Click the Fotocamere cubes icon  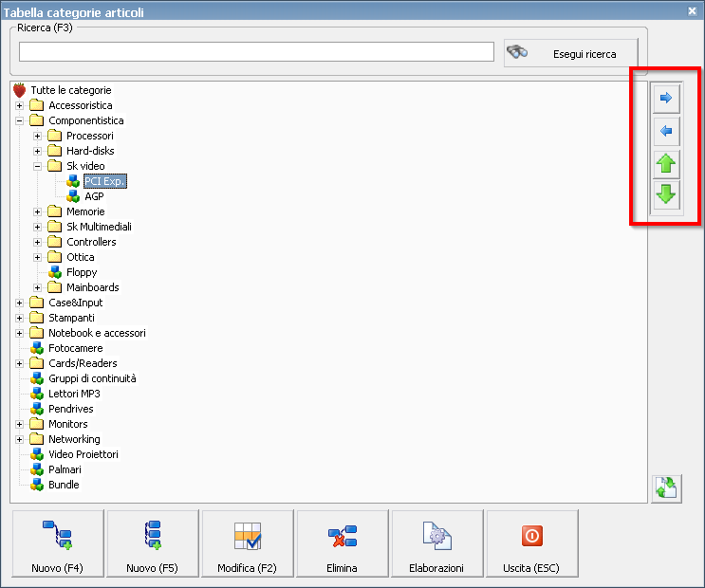pos(37,348)
